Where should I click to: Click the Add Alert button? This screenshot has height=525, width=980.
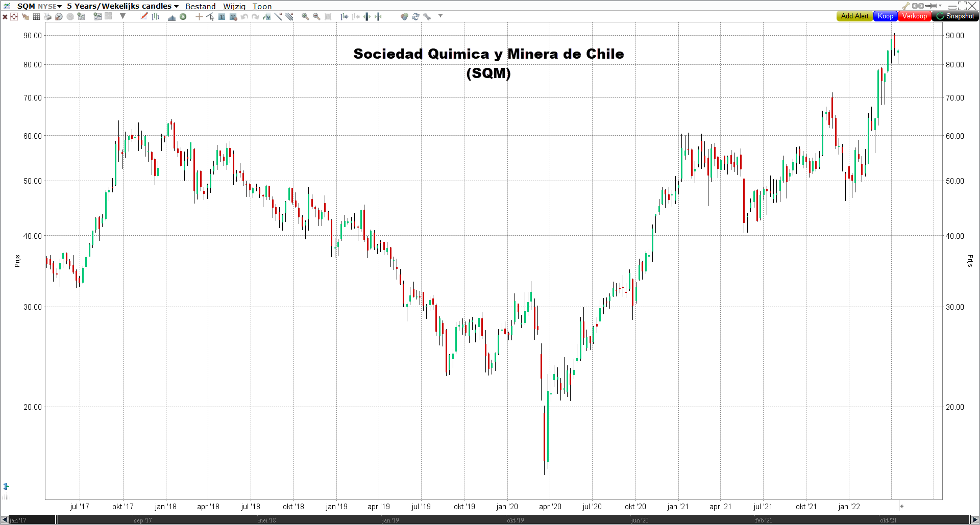[854, 16]
